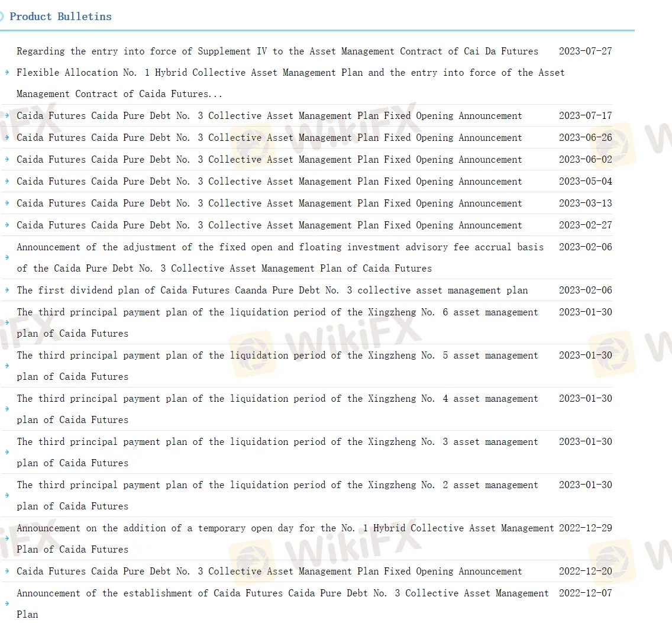
Task: Click the arrow bullet beside Xingzheng No. 2 plan
Action: coord(7,495)
